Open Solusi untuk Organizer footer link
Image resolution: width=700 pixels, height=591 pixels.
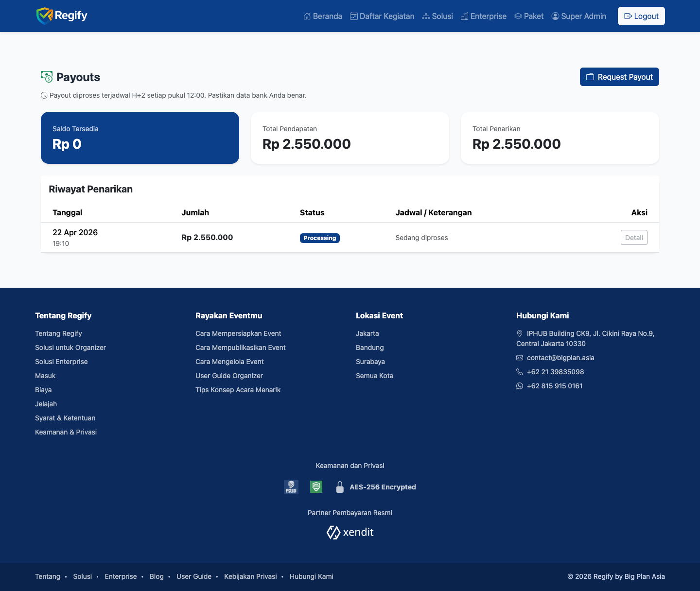pyautogui.click(x=70, y=348)
